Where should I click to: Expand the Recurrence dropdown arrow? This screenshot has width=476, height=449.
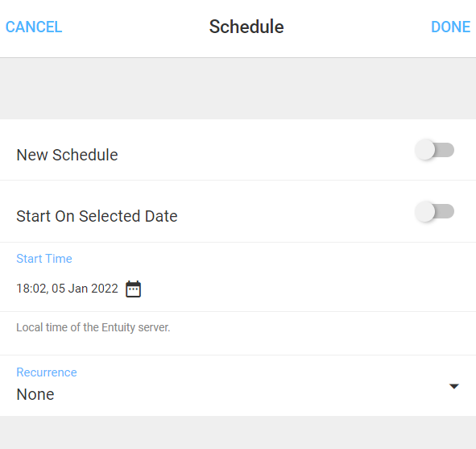click(x=453, y=386)
